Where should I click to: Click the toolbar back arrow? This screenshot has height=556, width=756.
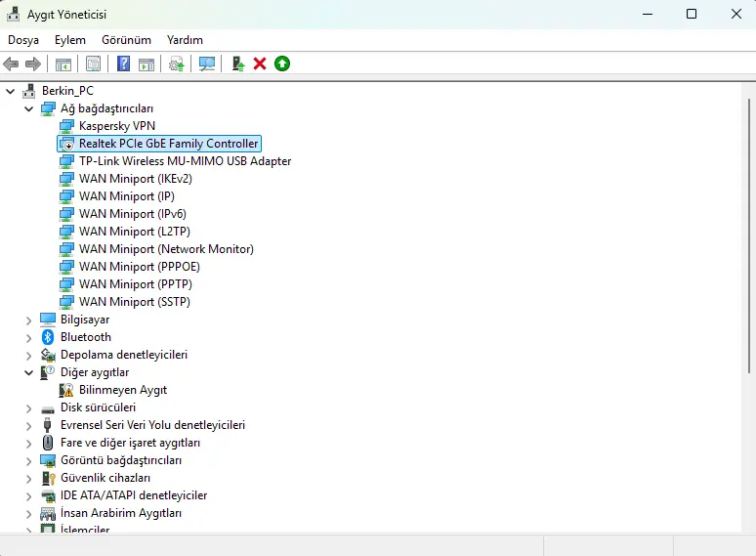tap(11, 64)
